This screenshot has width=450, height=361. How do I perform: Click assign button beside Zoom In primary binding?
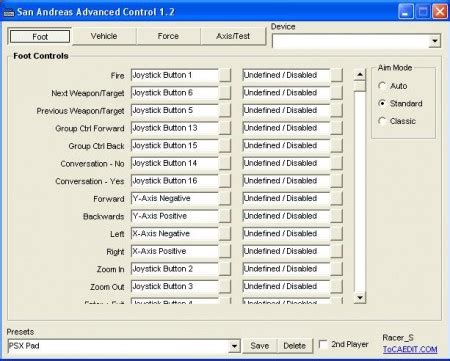coord(225,269)
